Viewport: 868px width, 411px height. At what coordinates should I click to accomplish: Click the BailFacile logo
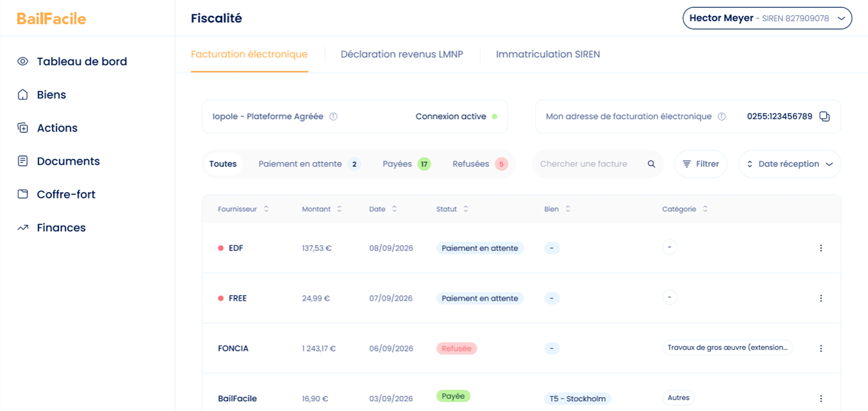point(51,18)
